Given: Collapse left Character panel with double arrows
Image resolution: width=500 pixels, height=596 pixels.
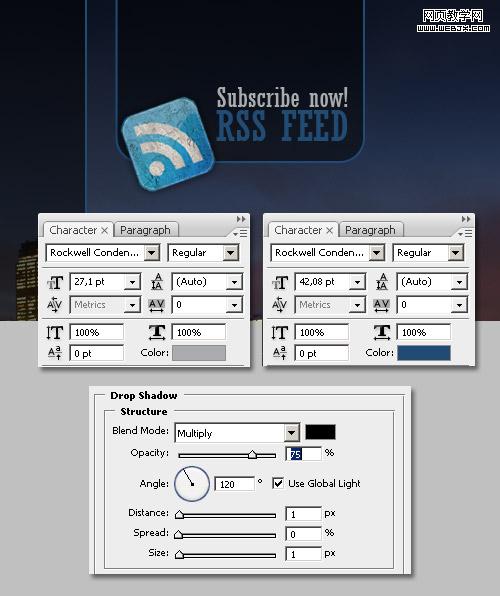Looking at the screenshot, I should pos(241,219).
